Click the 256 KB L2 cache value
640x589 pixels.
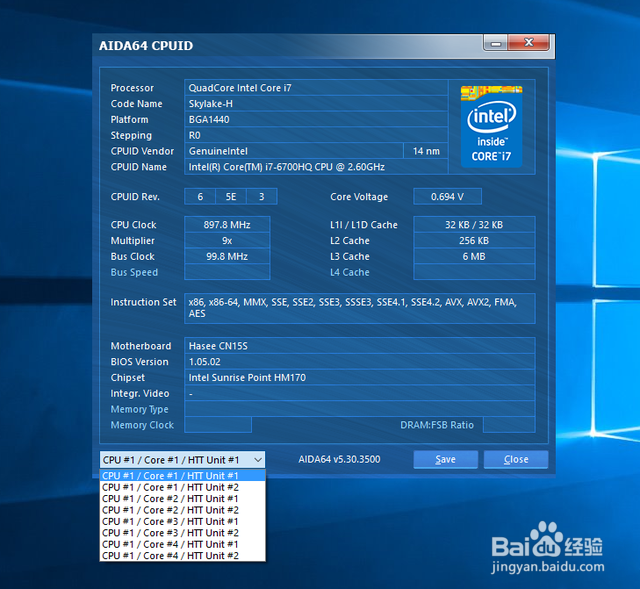[474, 241]
